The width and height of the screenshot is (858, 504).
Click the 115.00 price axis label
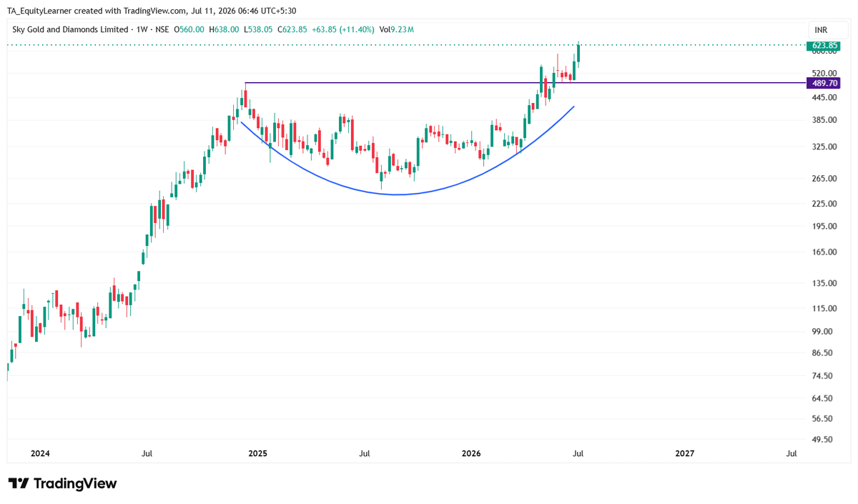click(x=824, y=308)
